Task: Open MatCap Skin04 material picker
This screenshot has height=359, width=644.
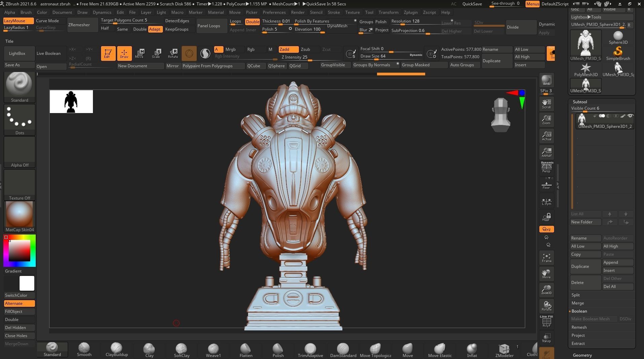Action: point(20,217)
